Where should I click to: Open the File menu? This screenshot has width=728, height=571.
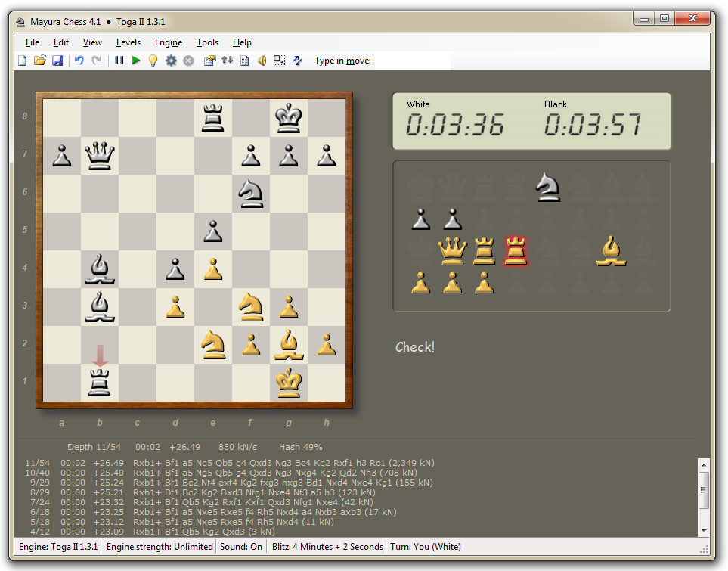pyautogui.click(x=33, y=42)
